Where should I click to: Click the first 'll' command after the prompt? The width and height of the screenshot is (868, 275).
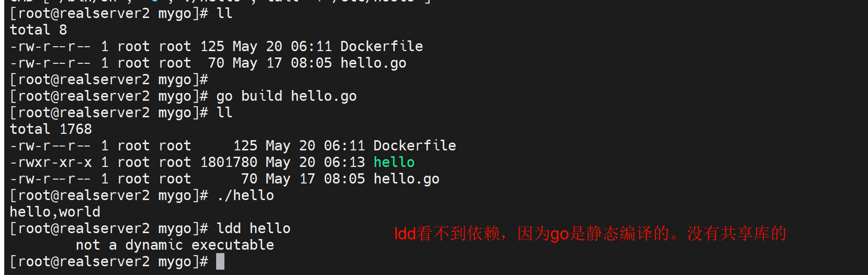(x=224, y=13)
